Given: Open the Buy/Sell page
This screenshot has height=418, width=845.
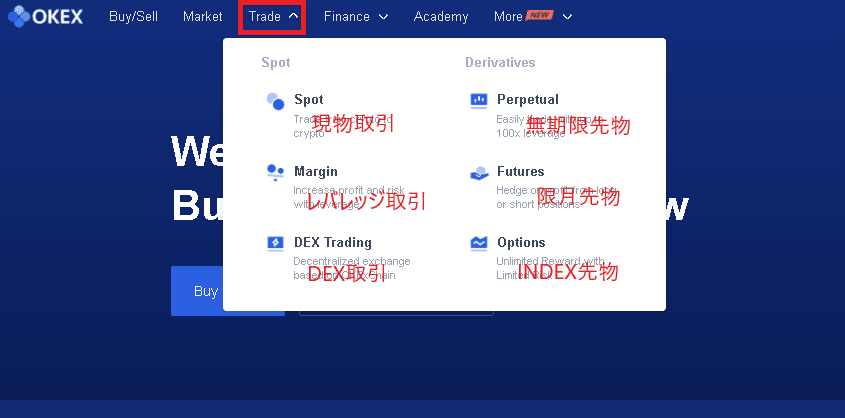Looking at the screenshot, I should click(133, 17).
